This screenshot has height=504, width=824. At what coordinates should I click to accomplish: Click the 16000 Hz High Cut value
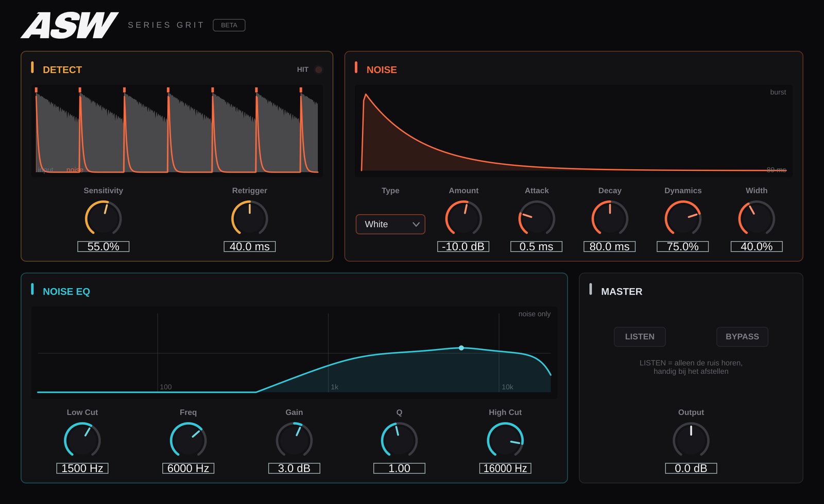click(x=505, y=468)
